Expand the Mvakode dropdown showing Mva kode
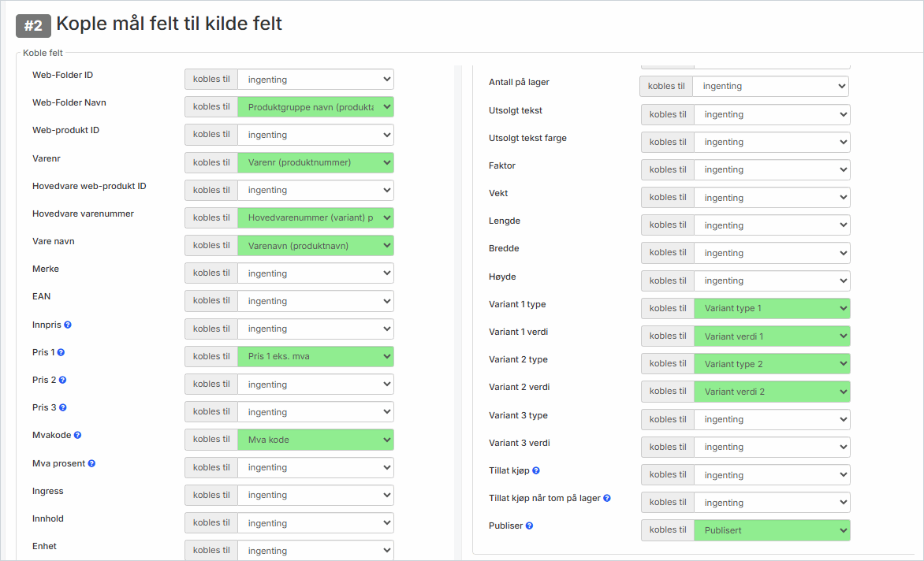924x561 pixels. (x=315, y=440)
